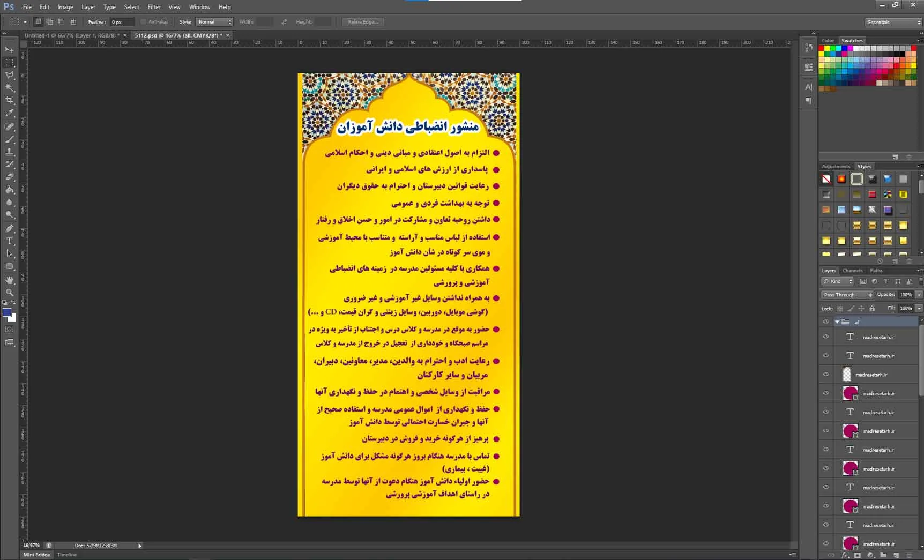The width and height of the screenshot is (924, 560).
Task: Select the Blur tool
Action: pos(10,203)
